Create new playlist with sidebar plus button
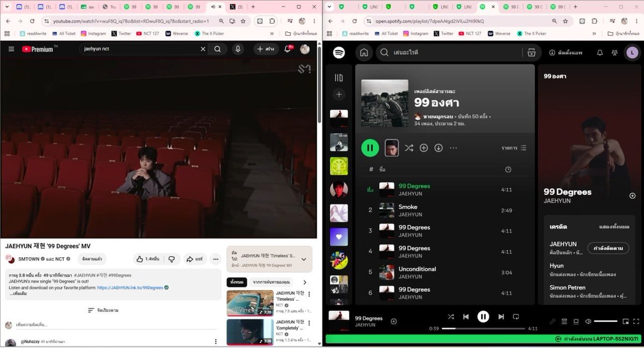The image size is (644, 348). (x=339, y=95)
